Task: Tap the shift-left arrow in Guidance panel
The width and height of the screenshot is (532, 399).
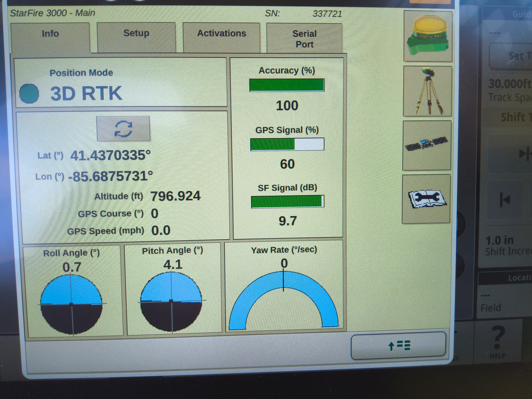Action: coord(505,200)
